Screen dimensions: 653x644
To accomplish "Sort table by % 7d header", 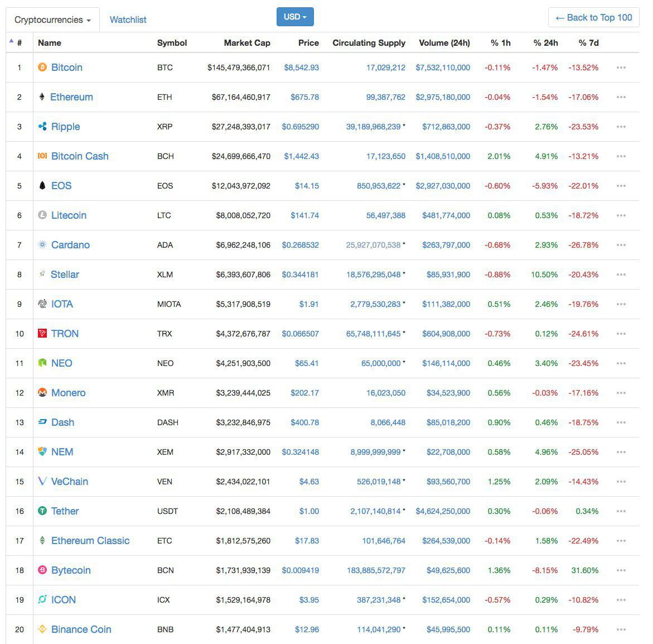I will 588,43.
